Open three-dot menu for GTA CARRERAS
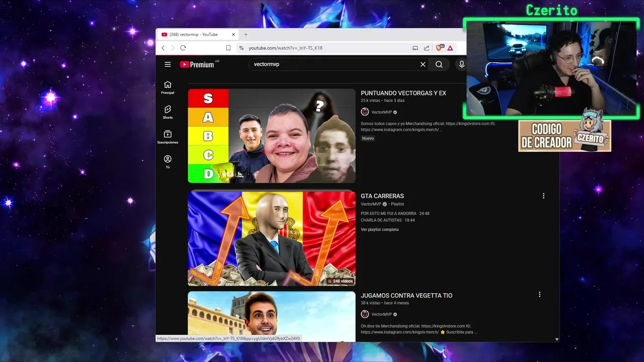 (x=543, y=196)
